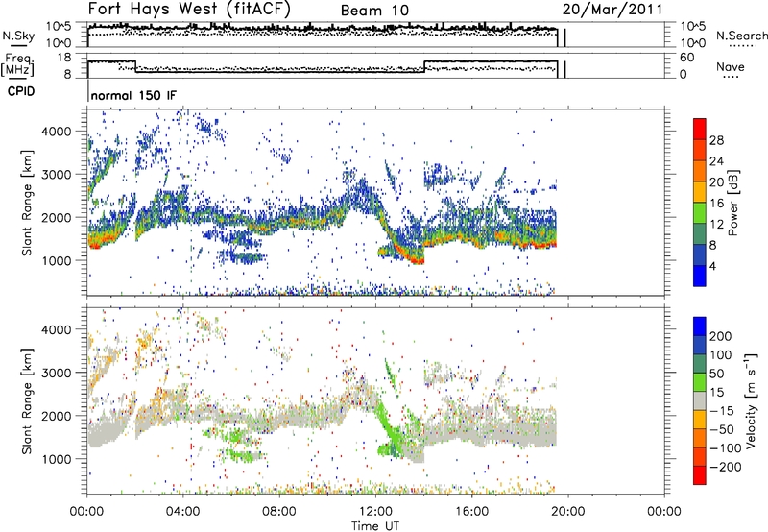768x532 pixels.
Task: Click the '1000' tick on the Velocity panel
Action: click(57, 459)
